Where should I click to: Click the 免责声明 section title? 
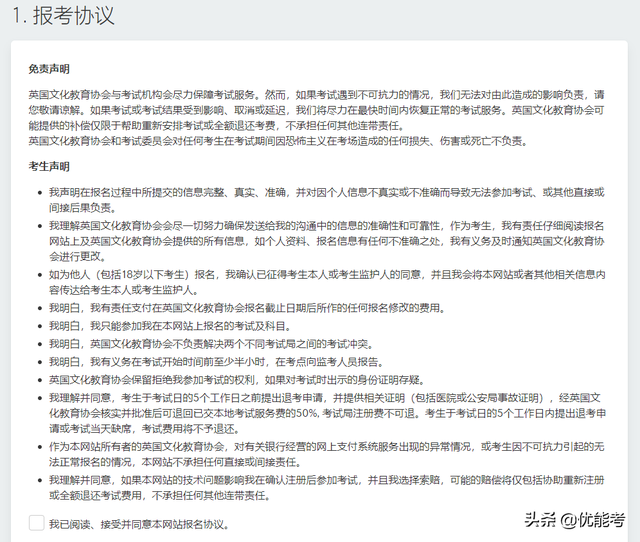point(49,69)
